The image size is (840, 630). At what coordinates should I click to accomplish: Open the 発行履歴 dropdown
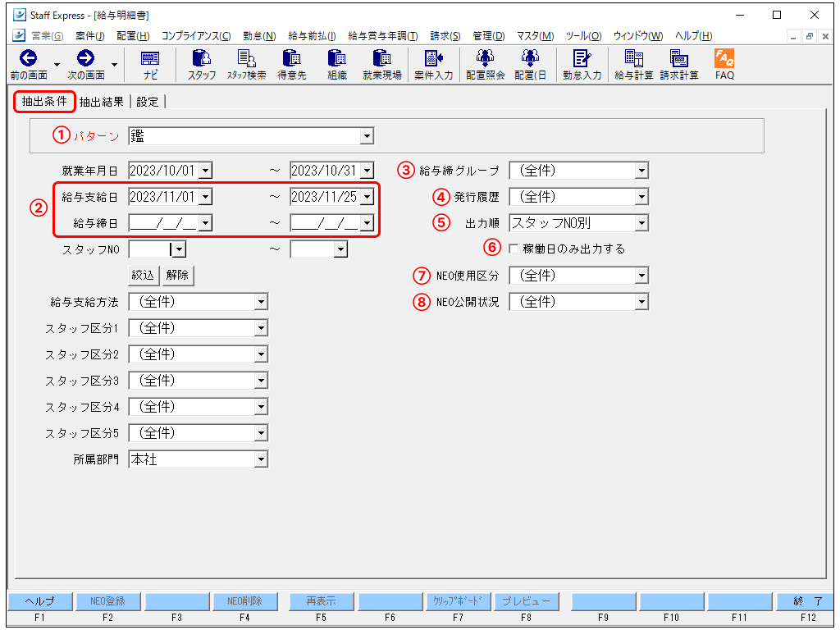[641, 197]
